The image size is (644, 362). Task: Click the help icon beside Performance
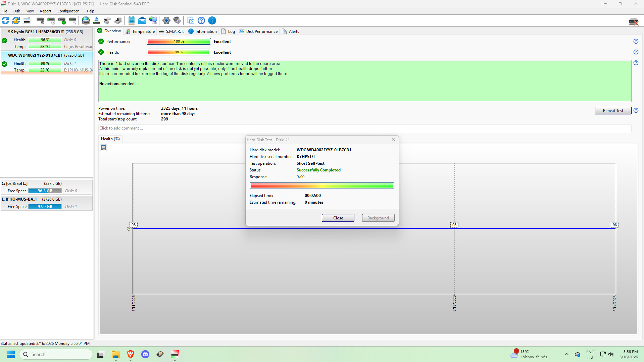(x=636, y=41)
